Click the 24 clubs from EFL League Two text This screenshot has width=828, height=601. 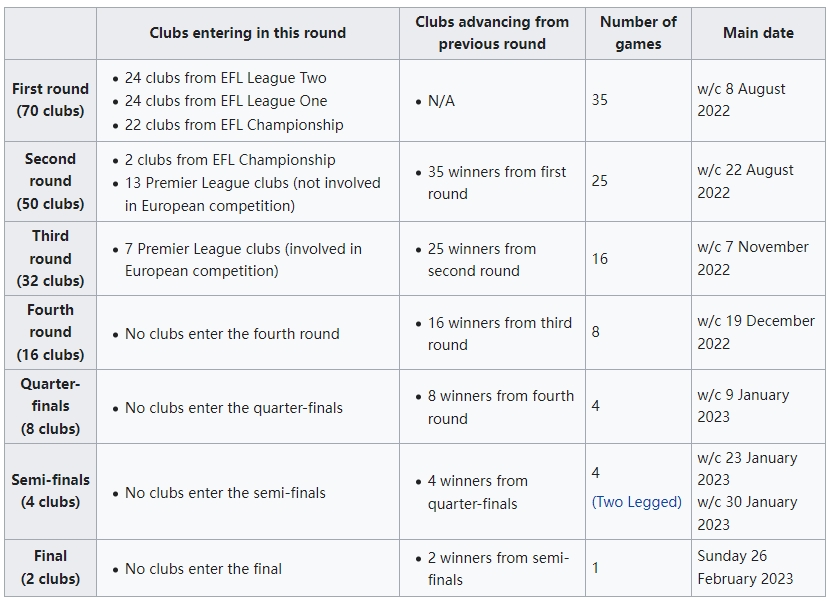225,78
